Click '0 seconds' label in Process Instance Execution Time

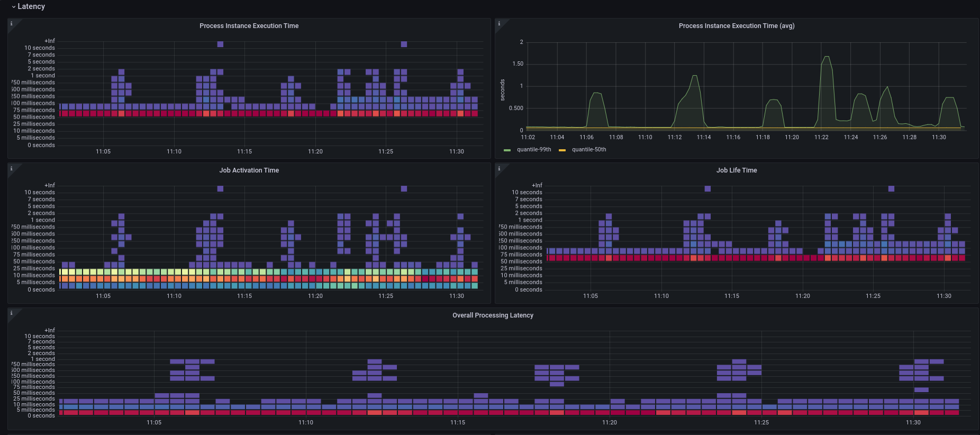(41, 146)
